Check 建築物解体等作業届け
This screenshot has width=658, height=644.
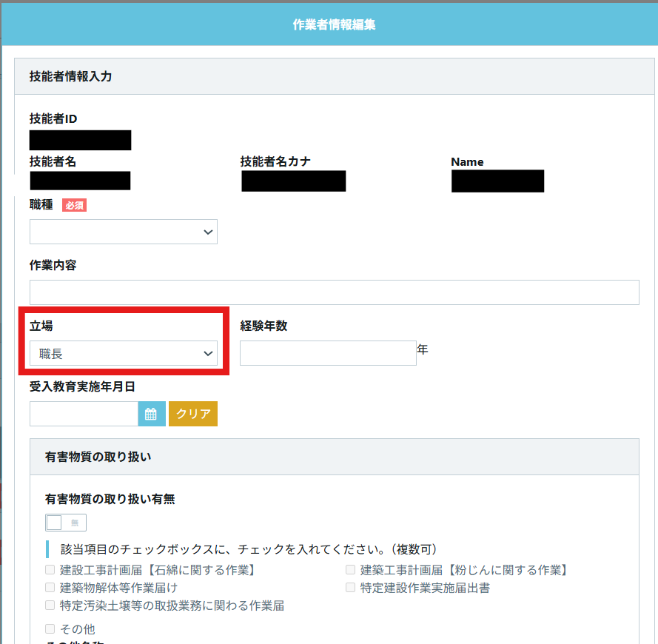(x=50, y=587)
